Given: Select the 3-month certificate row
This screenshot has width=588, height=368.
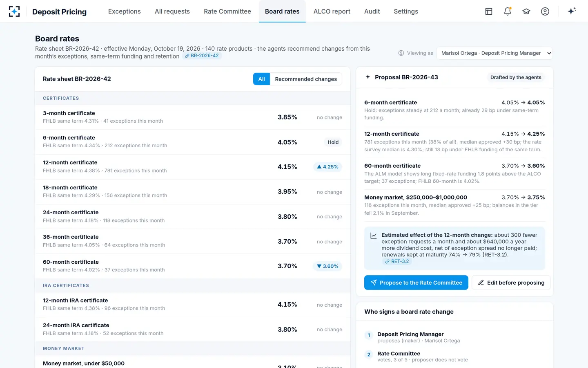Looking at the screenshot, I should click(x=193, y=117).
